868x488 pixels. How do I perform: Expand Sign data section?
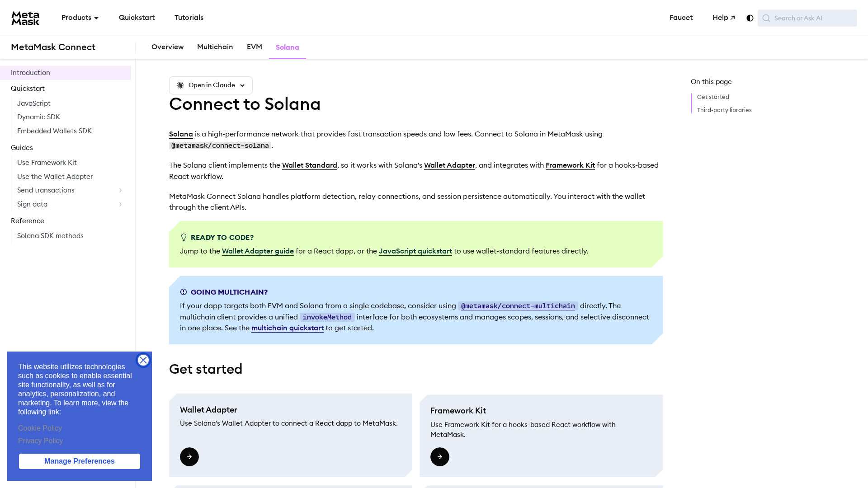(120, 204)
